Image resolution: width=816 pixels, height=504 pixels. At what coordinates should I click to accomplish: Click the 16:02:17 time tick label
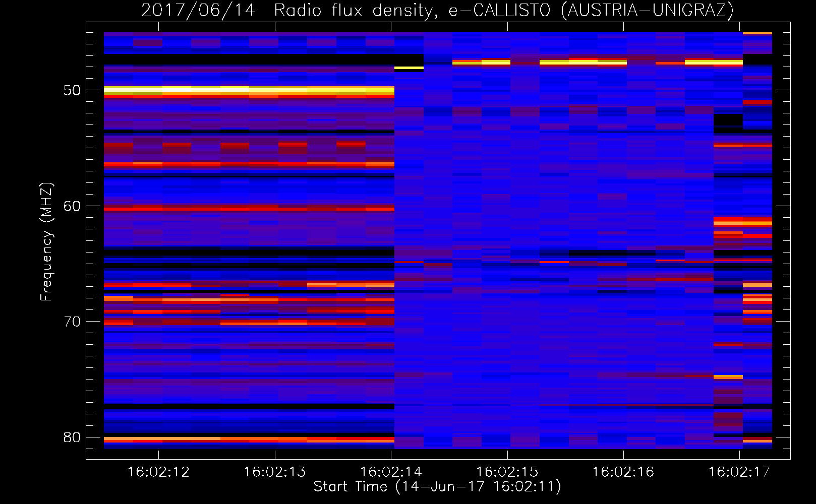coord(739,472)
